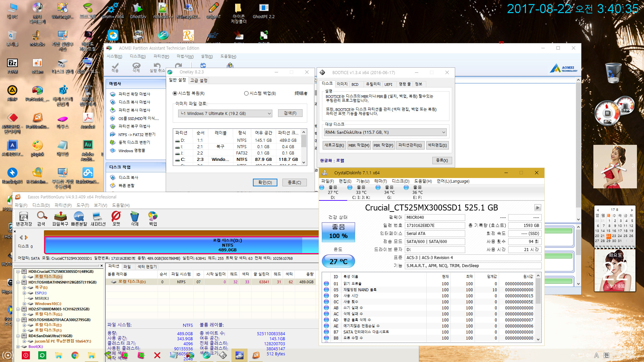Click the 27 °C temperature indicator box
The image size is (644, 362).
click(338, 261)
